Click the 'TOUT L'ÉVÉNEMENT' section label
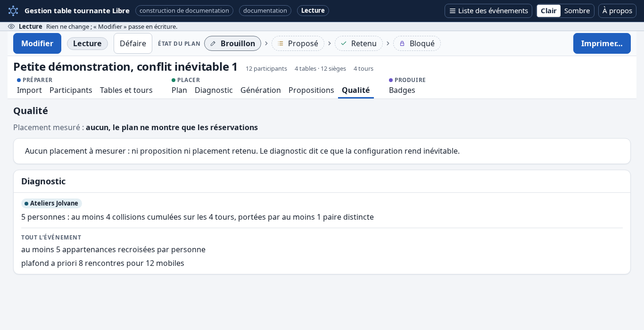Screen dimensions: 644x330 [x=51, y=237]
